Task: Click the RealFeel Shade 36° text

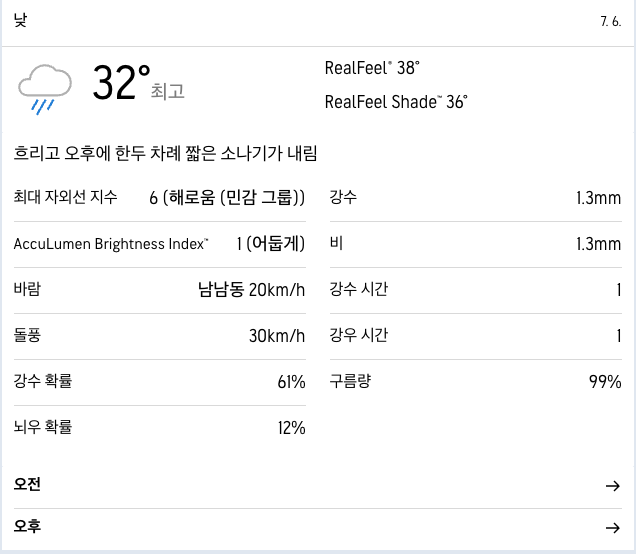Action: click(x=396, y=102)
